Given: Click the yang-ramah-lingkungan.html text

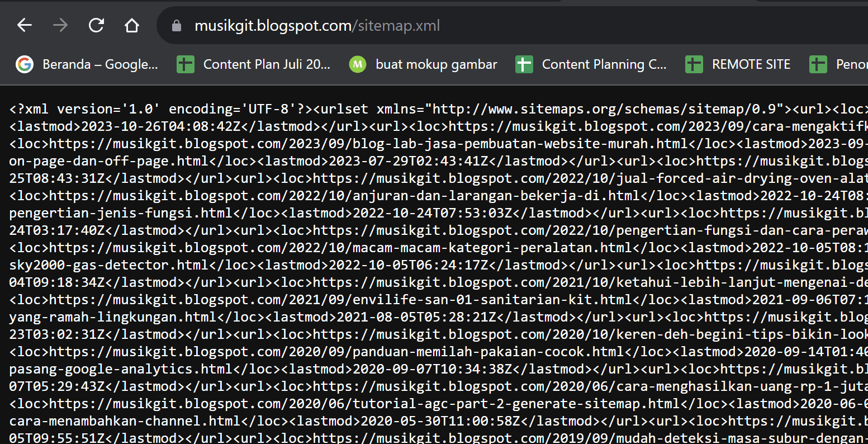Looking at the screenshot, I should click(112, 317).
